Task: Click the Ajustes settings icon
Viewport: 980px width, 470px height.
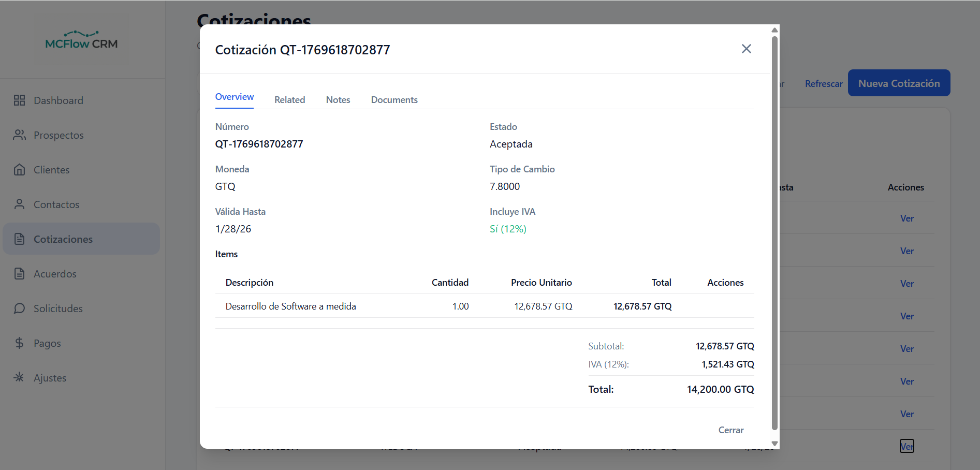Action: point(19,377)
